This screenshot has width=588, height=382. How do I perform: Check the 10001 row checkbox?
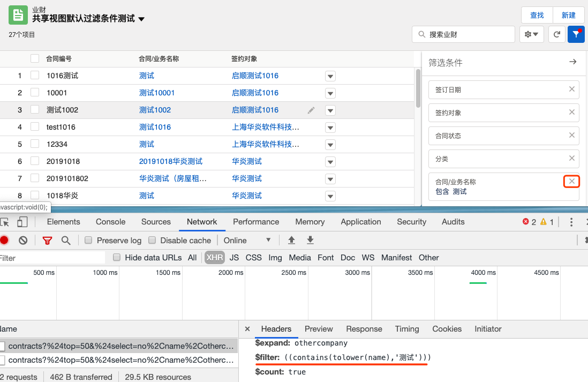pyautogui.click(x=35, y=92)
